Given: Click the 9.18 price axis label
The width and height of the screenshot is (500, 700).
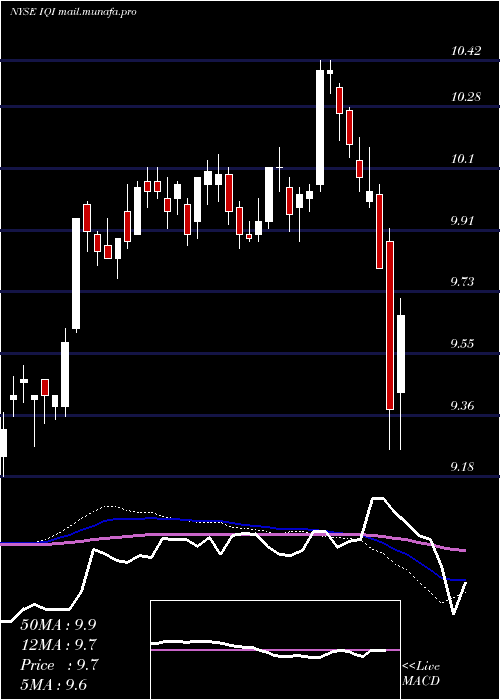Looking at the screenshot, I should pos(464,467).
